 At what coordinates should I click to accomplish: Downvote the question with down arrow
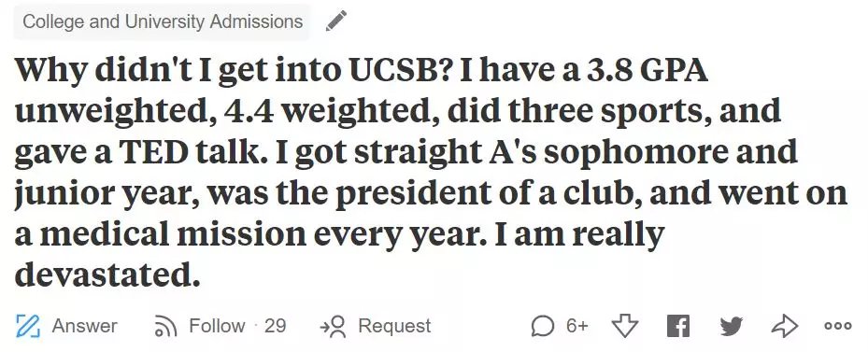click(x=625, y=326)
